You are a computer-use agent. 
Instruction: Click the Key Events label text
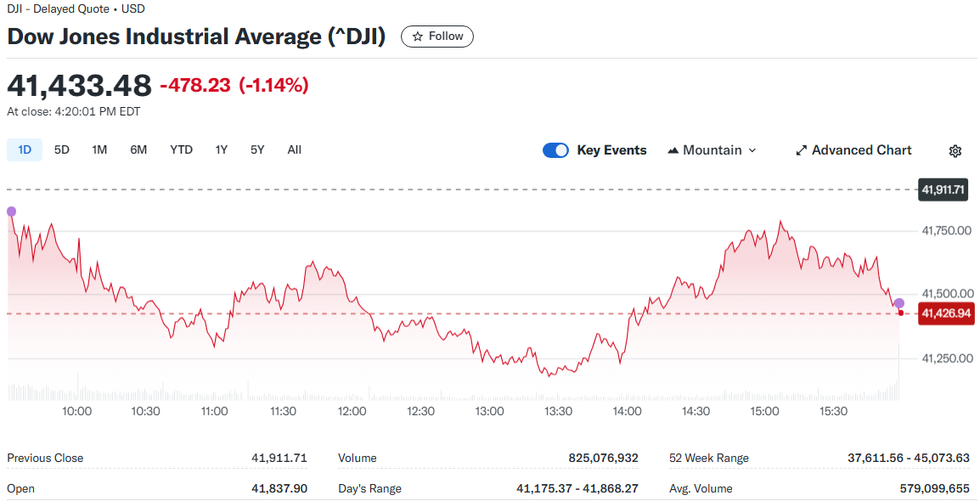(x=611, y=150)
